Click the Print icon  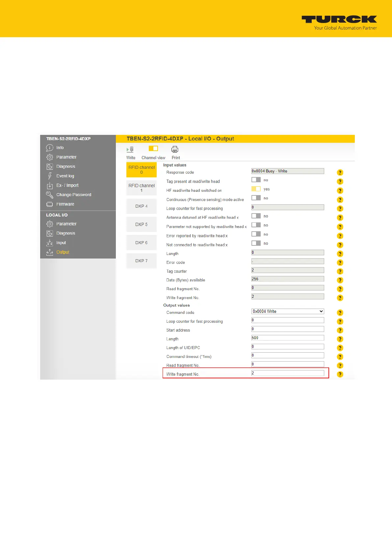click(x=175, y=149)
